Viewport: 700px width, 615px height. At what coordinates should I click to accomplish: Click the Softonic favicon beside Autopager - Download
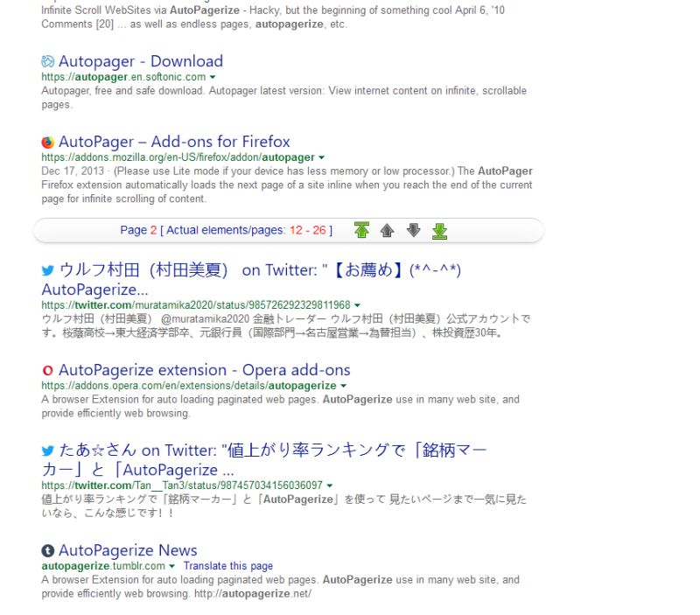(x=48, y=61)
